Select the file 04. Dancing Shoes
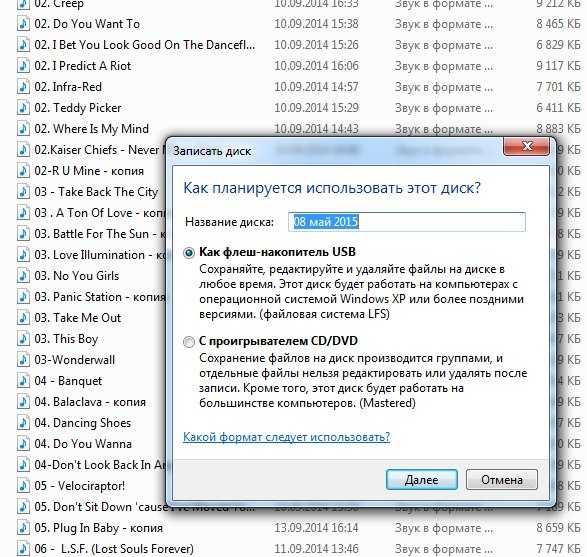Image resolution: width=587 pixels, height=557 pixels. coord(83,423)
